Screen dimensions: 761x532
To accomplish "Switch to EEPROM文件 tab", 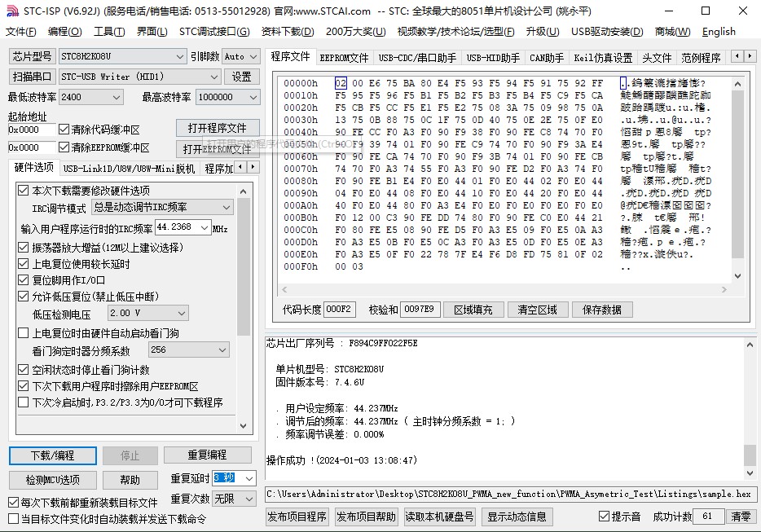I will click(x=344, y=58).
